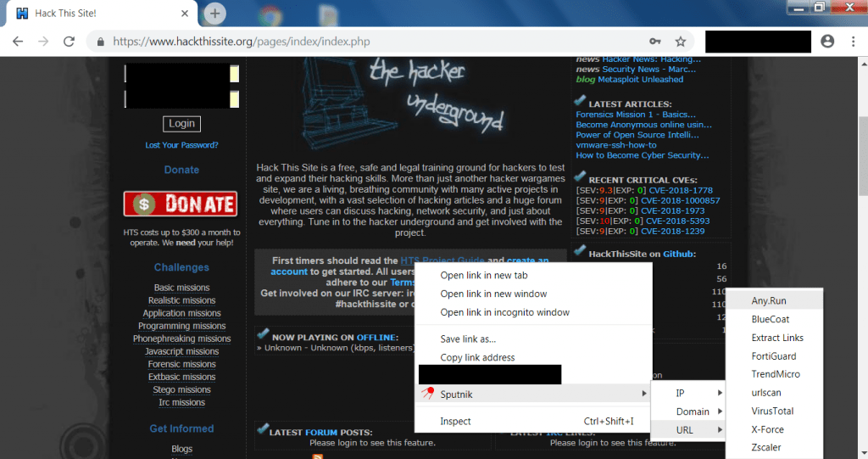Open Stego missions link
Image resolution: width=868 pixels, height=459 pixels.
tap(181, 389)
